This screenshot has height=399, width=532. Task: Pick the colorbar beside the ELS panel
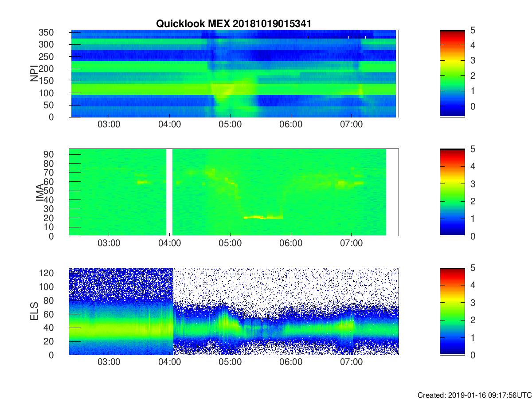pos(452,311)
